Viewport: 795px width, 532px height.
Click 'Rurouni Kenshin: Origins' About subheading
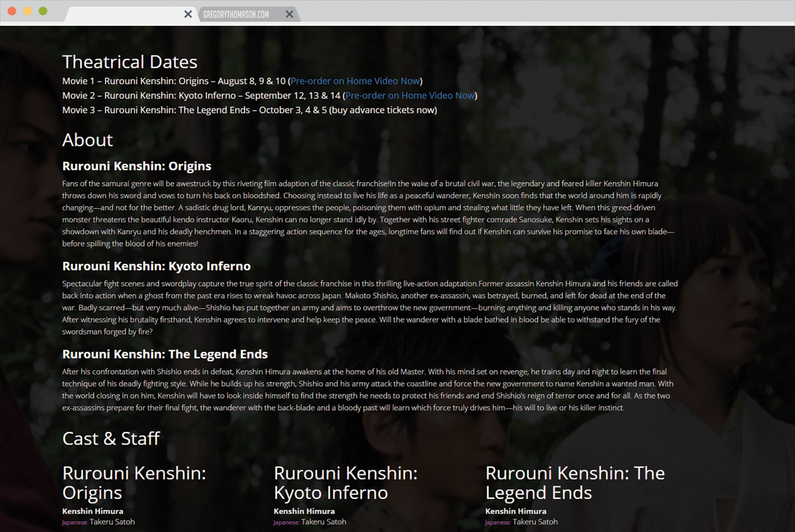pyautogui.click(x=137, y=166)
